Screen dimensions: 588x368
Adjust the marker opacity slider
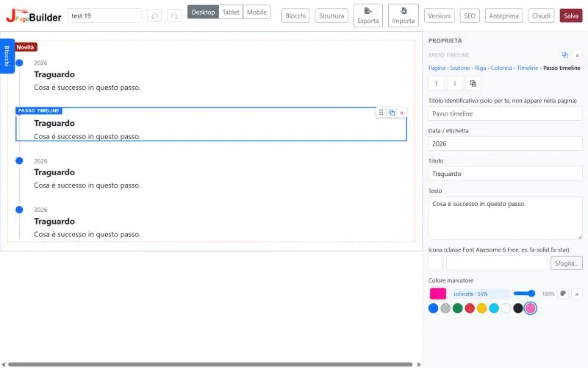(x=524, y=294)
